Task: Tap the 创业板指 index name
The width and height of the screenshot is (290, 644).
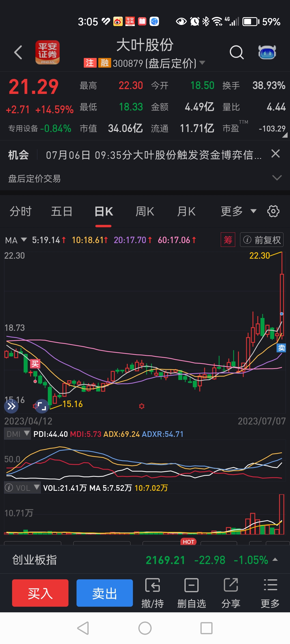Action: 35,560
